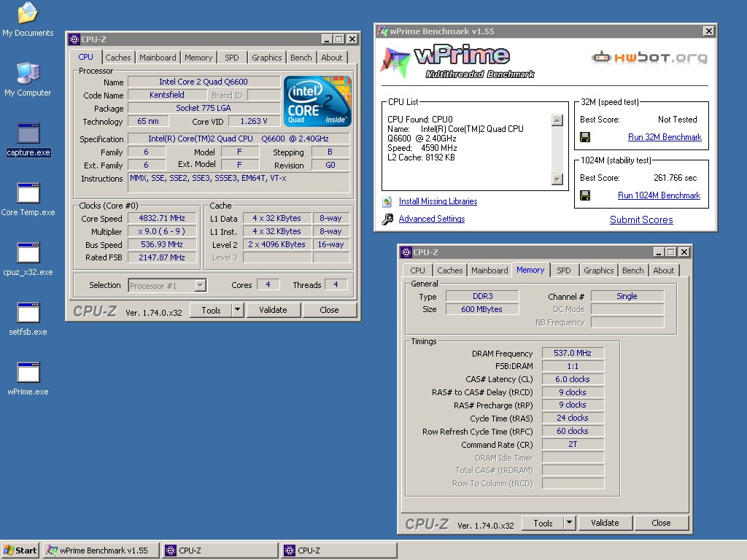Click the Intel Core 2 Quad logo

(317, 101)
